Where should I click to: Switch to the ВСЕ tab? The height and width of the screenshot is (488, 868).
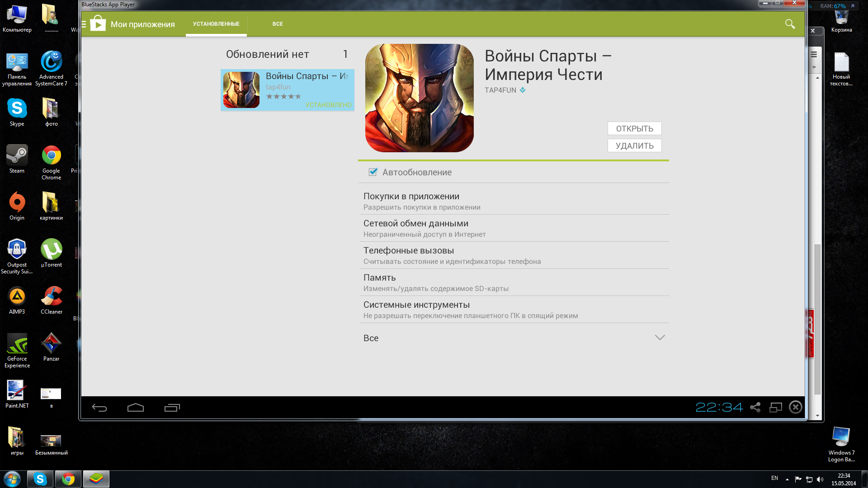(x=278, y=24)
